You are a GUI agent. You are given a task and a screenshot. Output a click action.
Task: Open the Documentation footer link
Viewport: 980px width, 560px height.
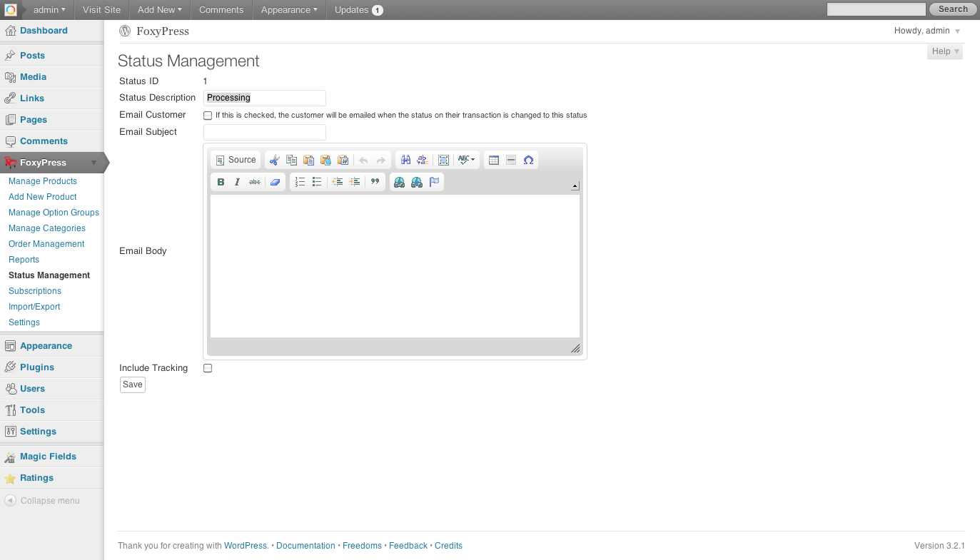pyautogui.click(x=305, y=546)
